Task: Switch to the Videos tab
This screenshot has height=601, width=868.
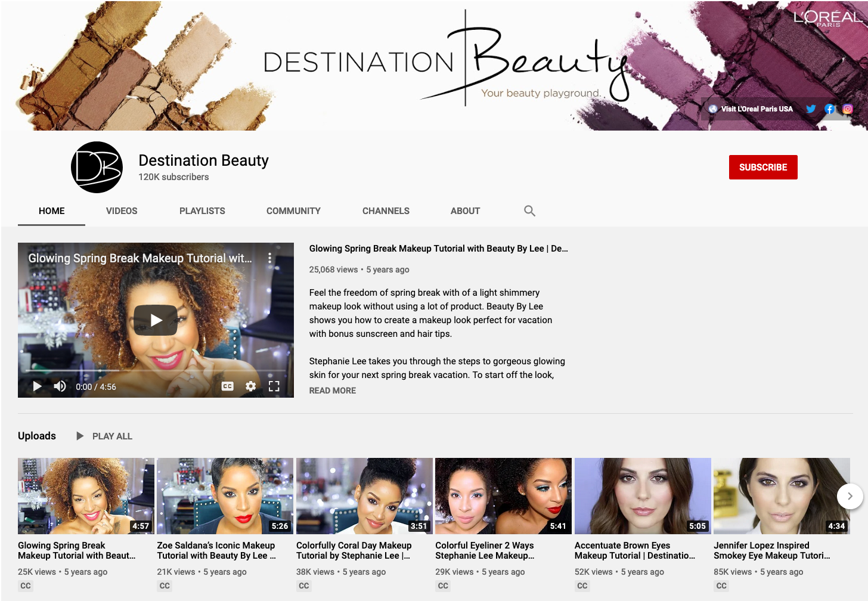Action: [x=122, y=211]
